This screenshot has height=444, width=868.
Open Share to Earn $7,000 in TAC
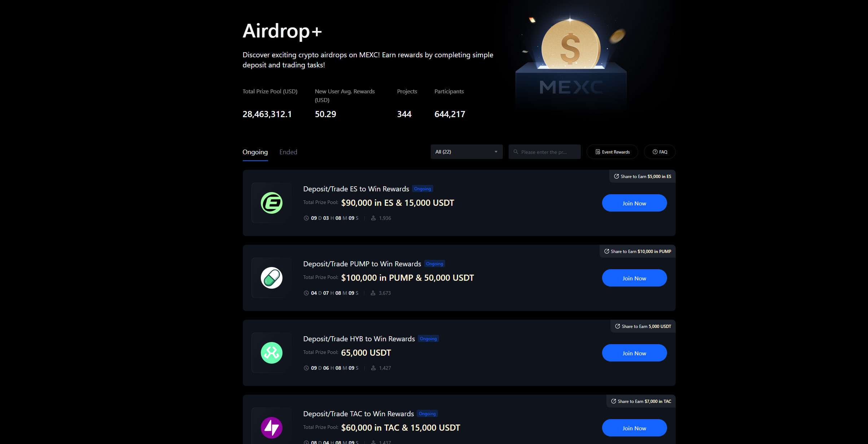(641, 401)
